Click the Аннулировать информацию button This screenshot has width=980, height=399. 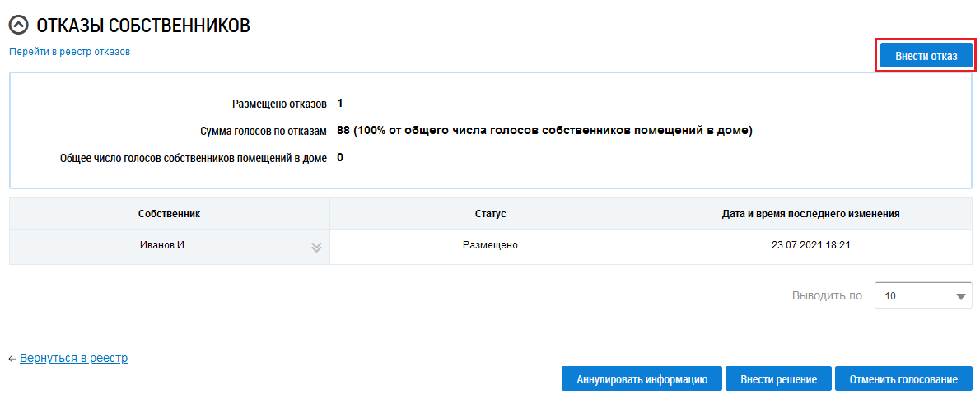pos(642,379)
